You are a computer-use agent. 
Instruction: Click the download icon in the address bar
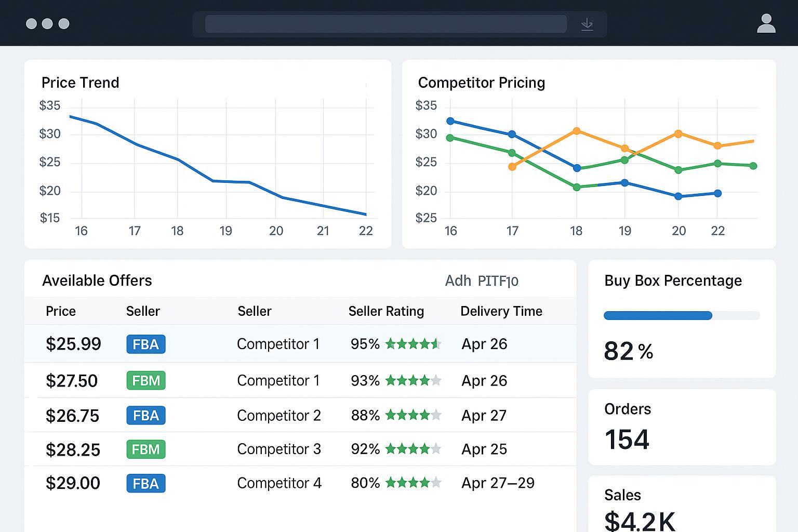[587, 23]
